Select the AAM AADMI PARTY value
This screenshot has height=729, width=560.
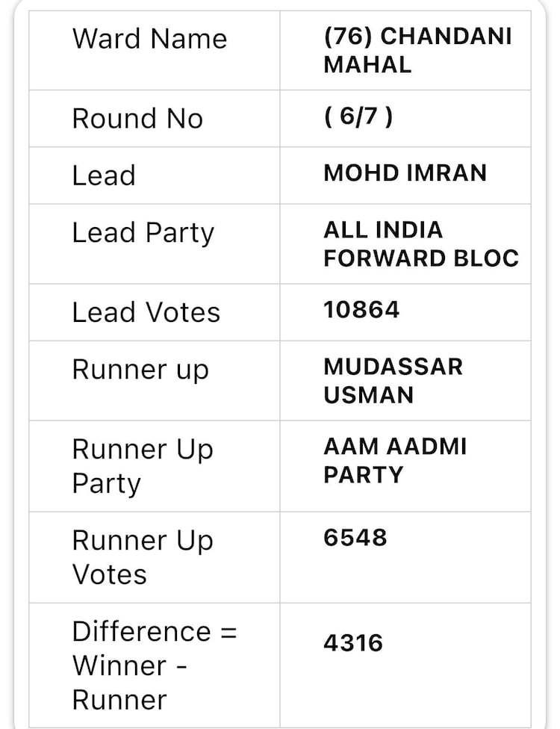click(394, 460)
